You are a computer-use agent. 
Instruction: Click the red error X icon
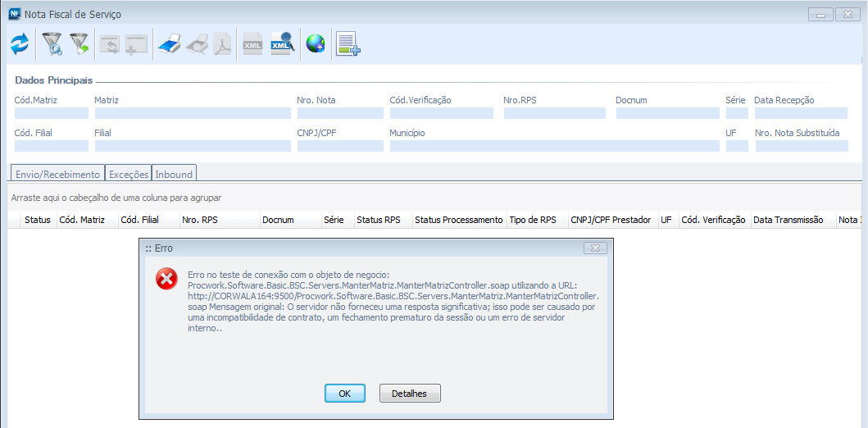(x=166, y=279)
